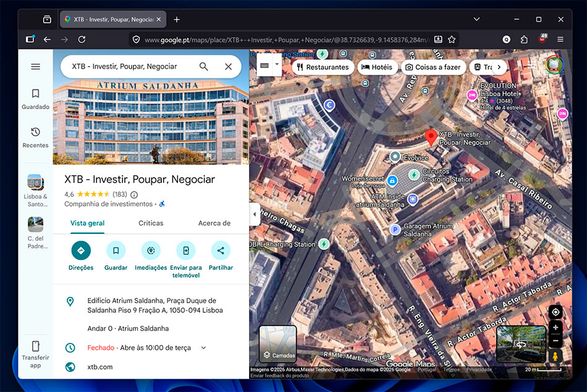587x392 pixels.
Task: Click the my location button
Action: click(x=555, y=312)
